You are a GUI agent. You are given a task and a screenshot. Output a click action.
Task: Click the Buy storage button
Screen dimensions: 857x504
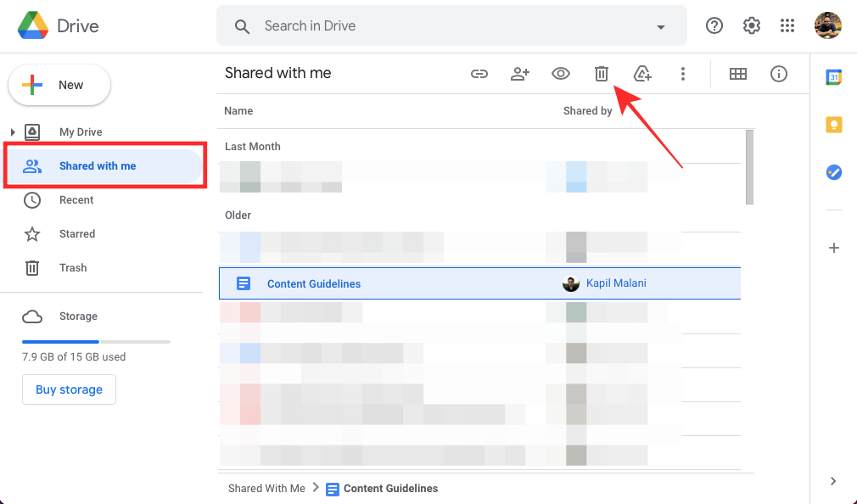[69, 389]
